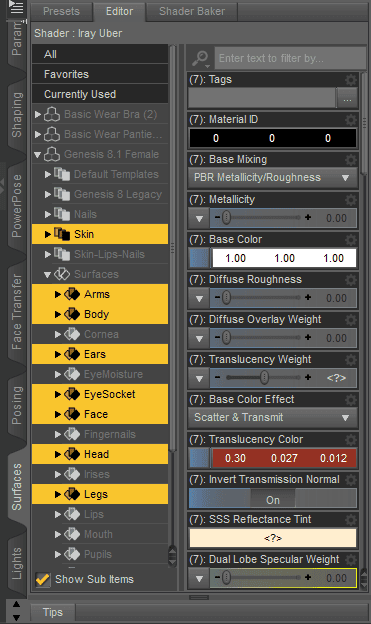This screenshot has height=624, width=371.
Task: Click the Tags browse ellipsis button
Action: tap(347, 99)
